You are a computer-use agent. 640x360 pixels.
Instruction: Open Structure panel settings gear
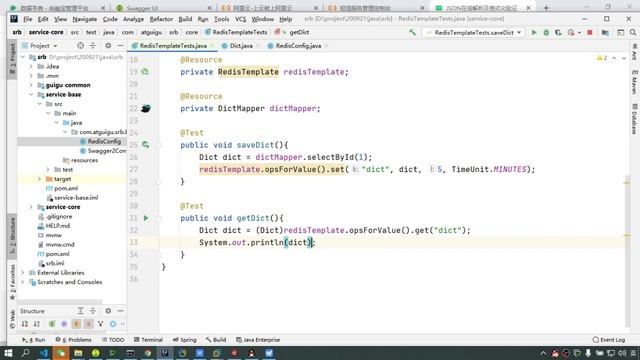tap(108, 311)
